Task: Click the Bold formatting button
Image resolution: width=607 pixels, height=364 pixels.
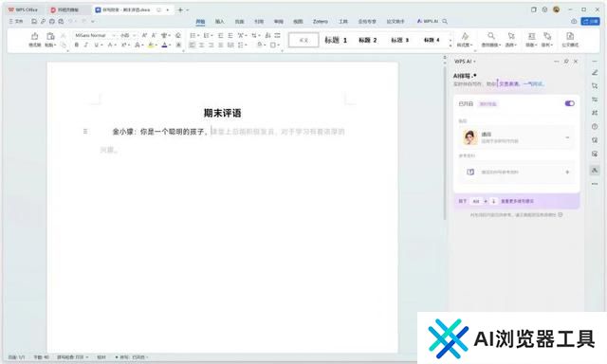Action: [77, 45]
